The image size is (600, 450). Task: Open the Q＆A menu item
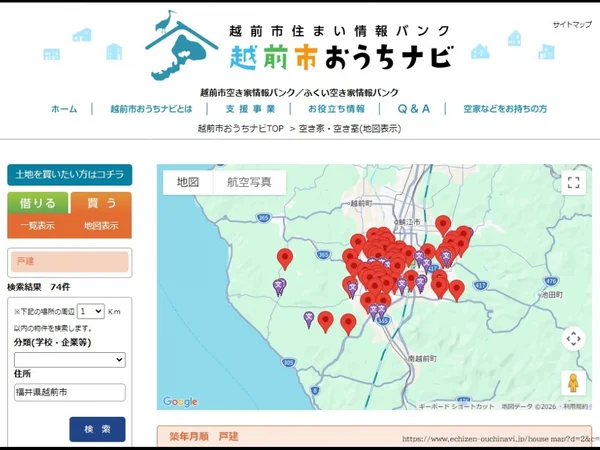point(413,109)
